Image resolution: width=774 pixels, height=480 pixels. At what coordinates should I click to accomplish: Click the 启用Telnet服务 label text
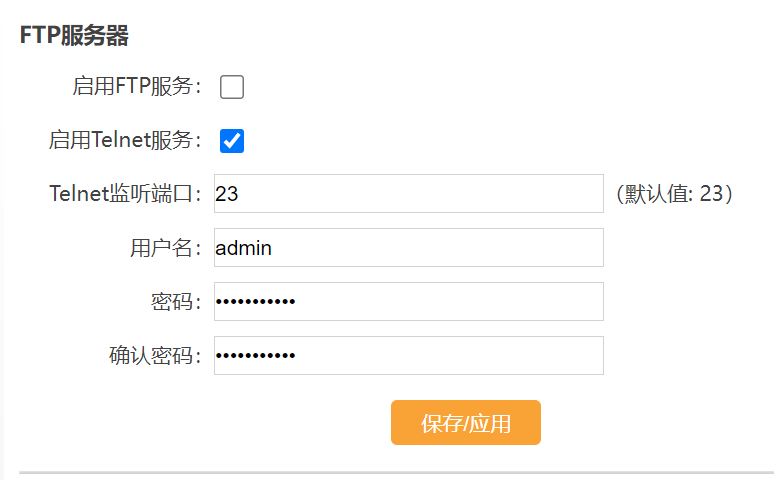tap(124, 141)
